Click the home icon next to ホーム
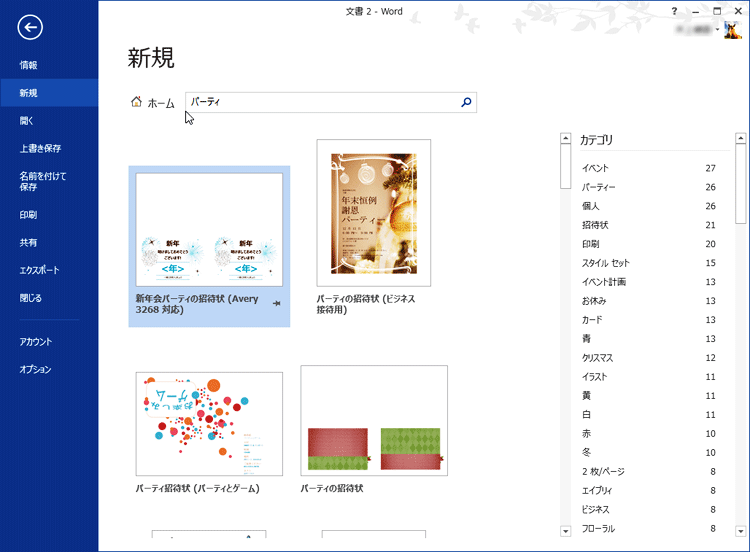This screenshot has height=552, width=750. click(x=136, y=102)
